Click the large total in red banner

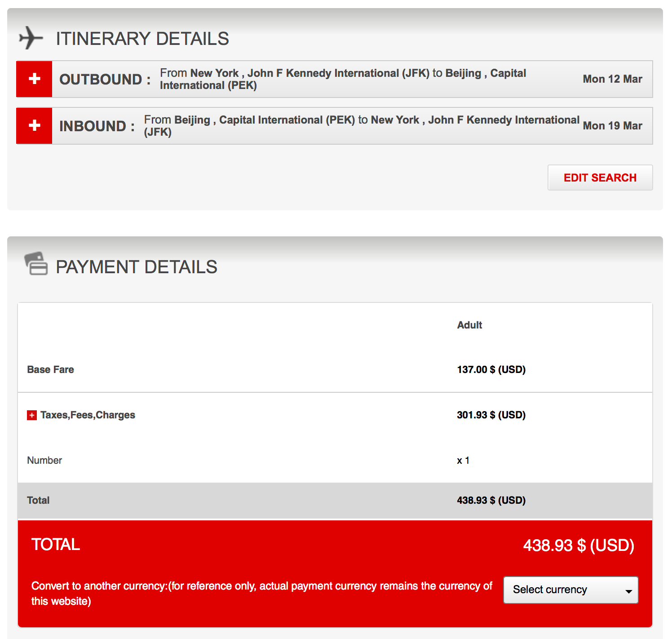point(578,545)
